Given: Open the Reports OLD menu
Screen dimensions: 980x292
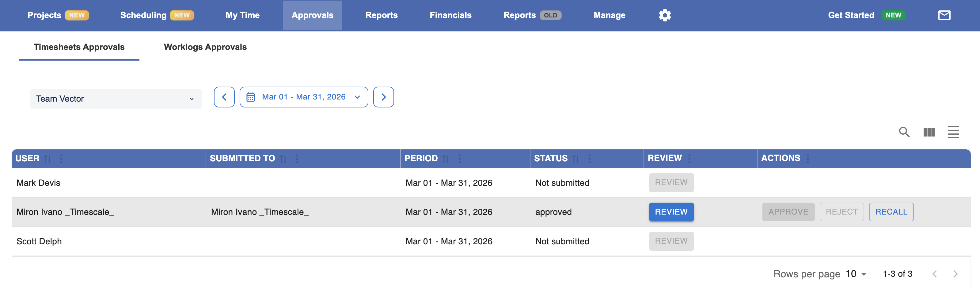Looking at the screenshot, I should (532, 15).
